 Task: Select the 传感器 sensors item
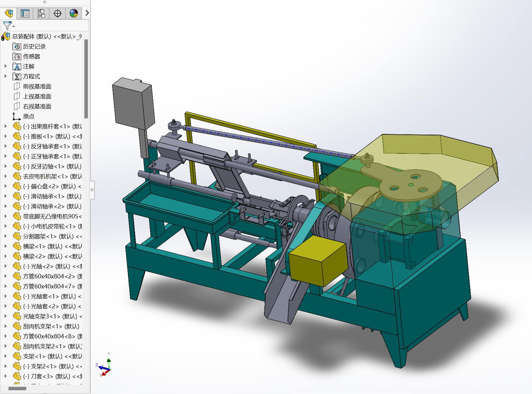tap(31, 57)
